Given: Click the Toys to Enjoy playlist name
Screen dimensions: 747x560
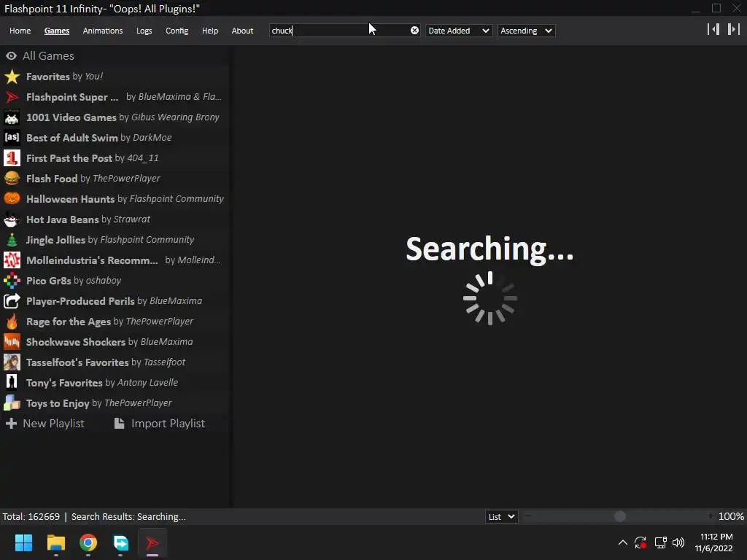Looking at the screenshot, I should [x=58, y=403].
